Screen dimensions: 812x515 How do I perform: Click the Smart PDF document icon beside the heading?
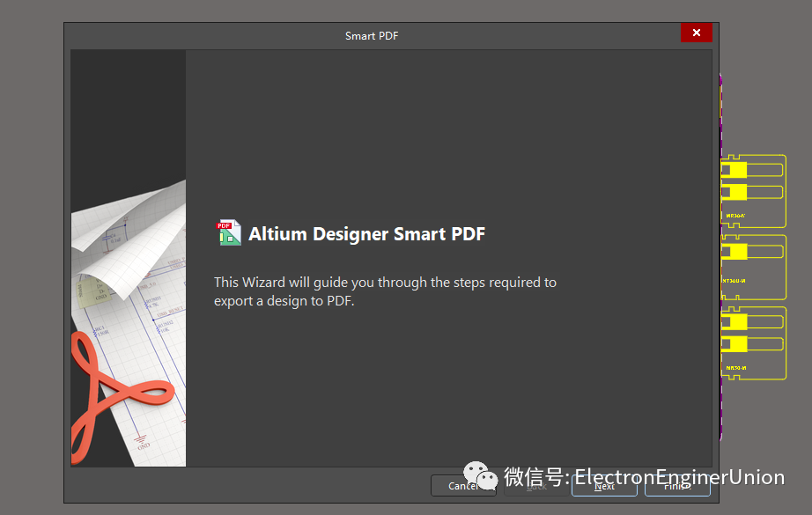coord(228,233)
